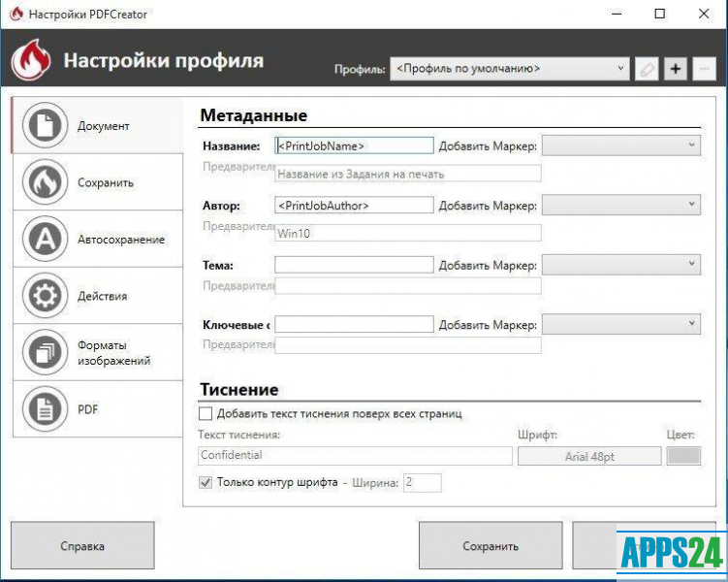Maximize the Настройки PDFCreator window
The width and height of the screenshot is (728, 582).
point(660,14)
